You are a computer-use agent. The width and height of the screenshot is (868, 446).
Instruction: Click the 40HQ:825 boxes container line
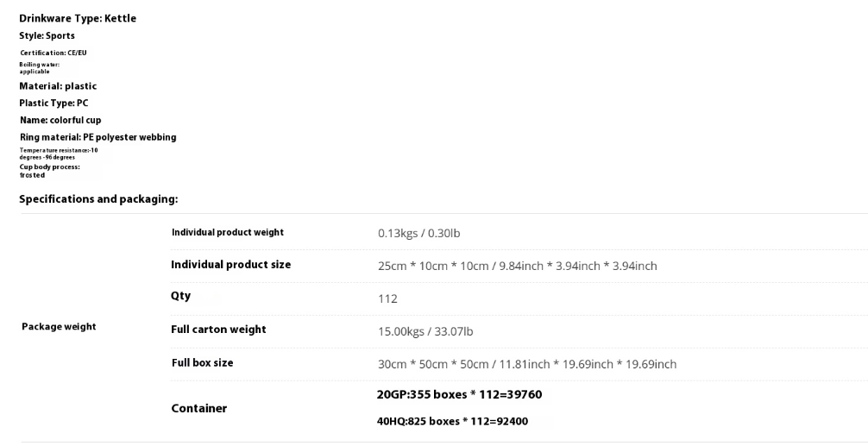pos(452,421)
